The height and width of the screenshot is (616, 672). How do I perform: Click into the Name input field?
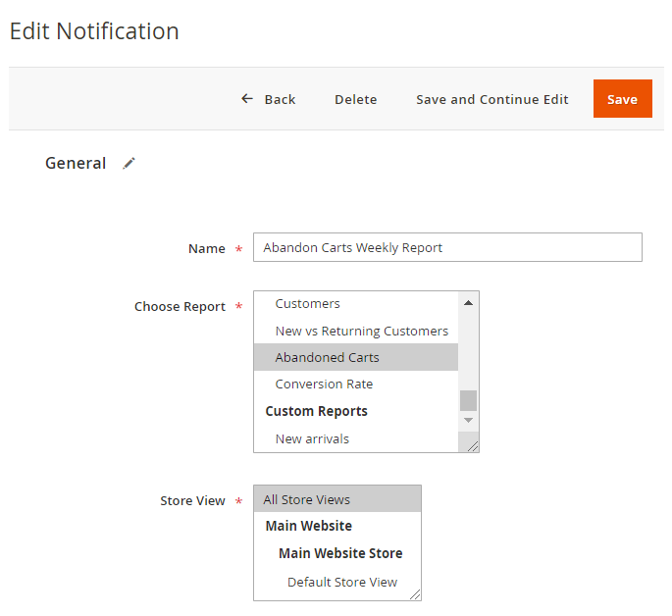(x=447, y=247)
